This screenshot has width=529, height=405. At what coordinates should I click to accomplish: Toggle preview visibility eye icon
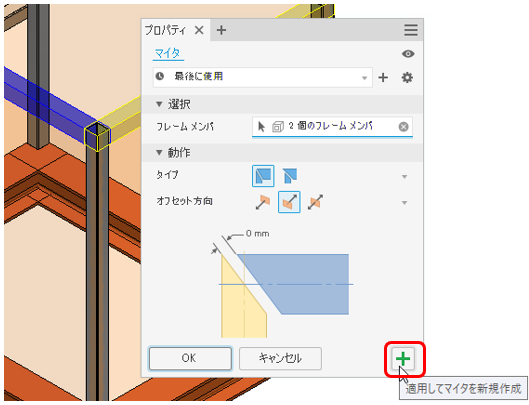tap(408, 54)
